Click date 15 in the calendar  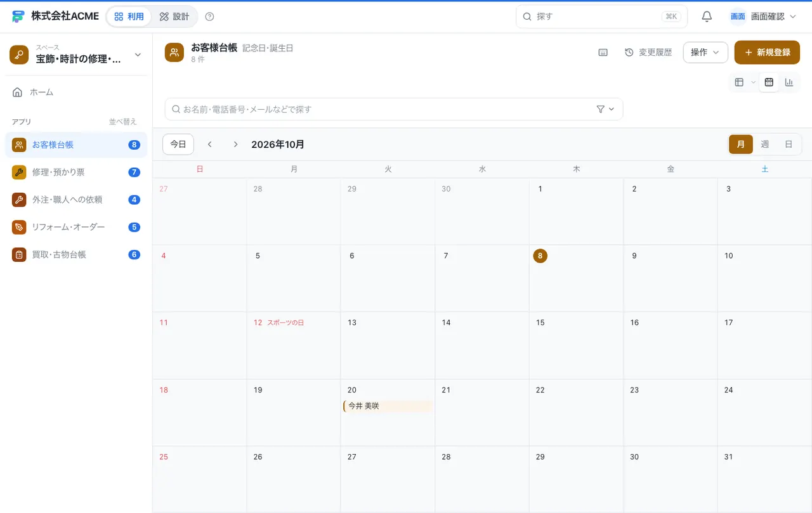(540, 323)
